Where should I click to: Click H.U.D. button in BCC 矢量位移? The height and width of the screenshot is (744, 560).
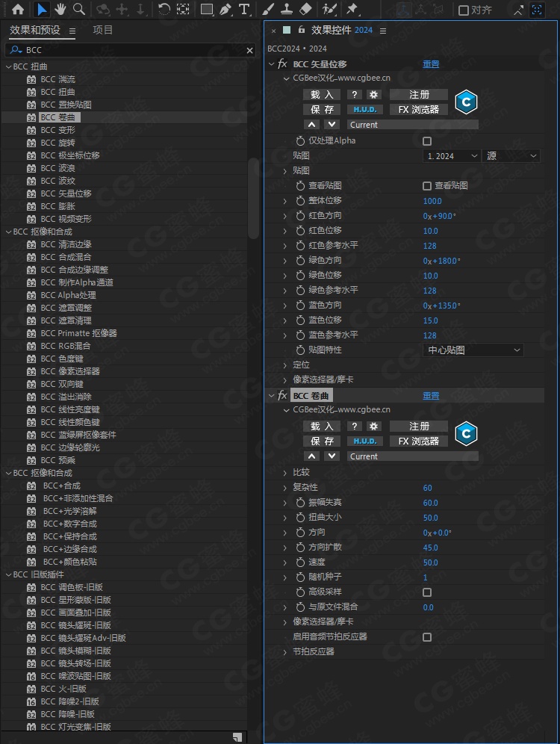click(x=364, y=110)
